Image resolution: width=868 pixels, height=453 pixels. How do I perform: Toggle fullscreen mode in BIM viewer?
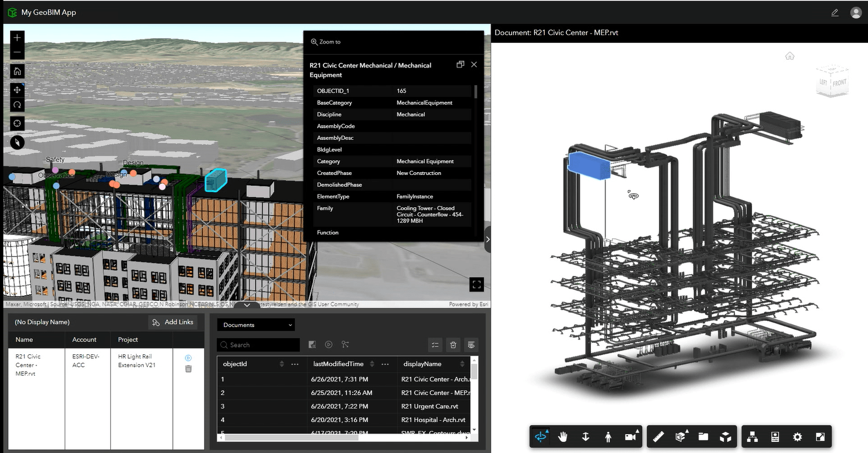coord(819,437)
